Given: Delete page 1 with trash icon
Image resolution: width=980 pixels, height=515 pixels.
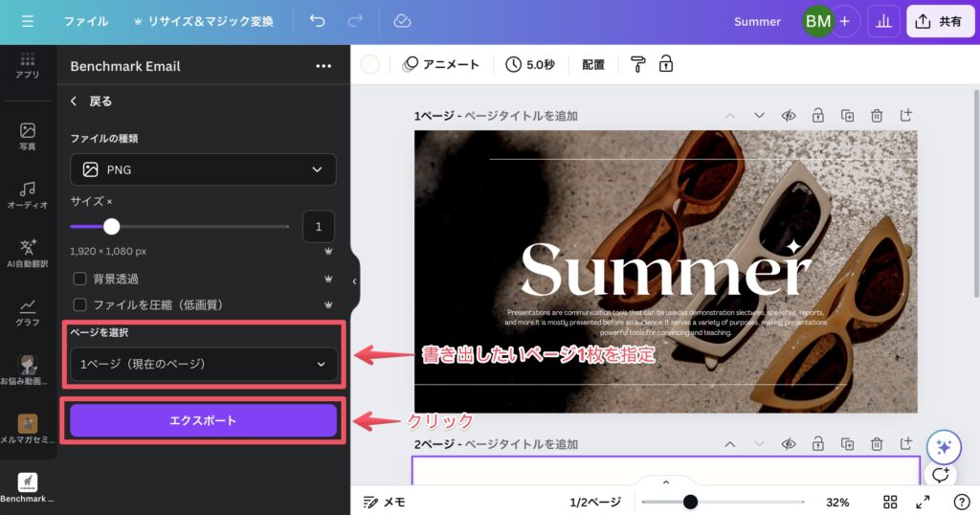Looking at the screenshot, I should (877, 116).
